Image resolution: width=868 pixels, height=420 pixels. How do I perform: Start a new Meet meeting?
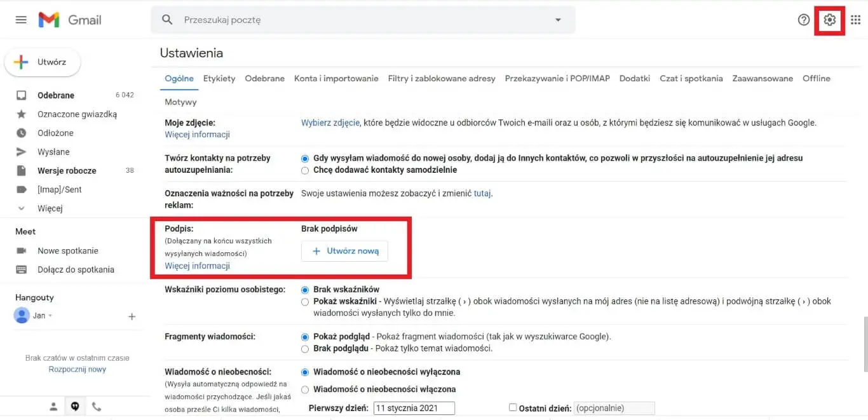click(67, 250)
